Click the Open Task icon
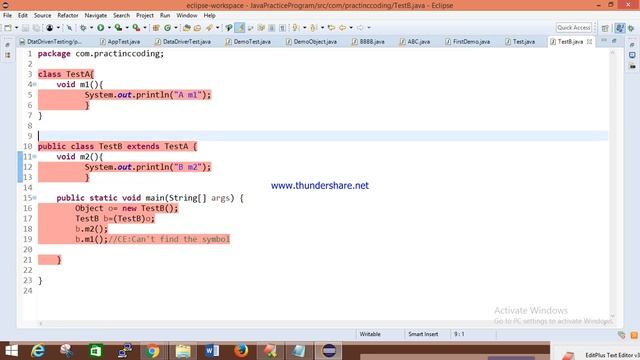Image resolution: width=640 pixels, height=360 pixels. coord(198,28)
